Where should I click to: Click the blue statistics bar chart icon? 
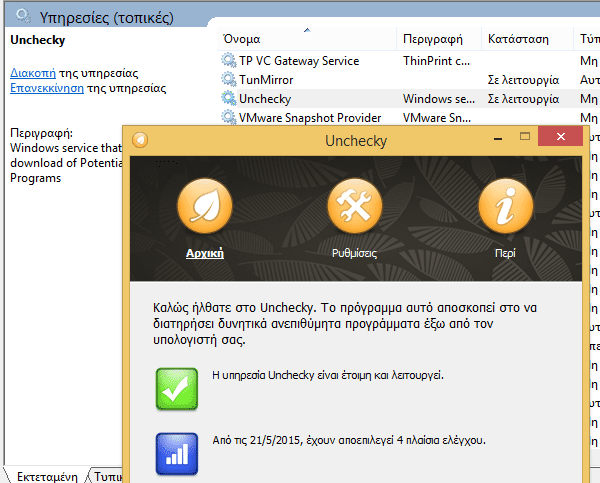tap(177, 454)
